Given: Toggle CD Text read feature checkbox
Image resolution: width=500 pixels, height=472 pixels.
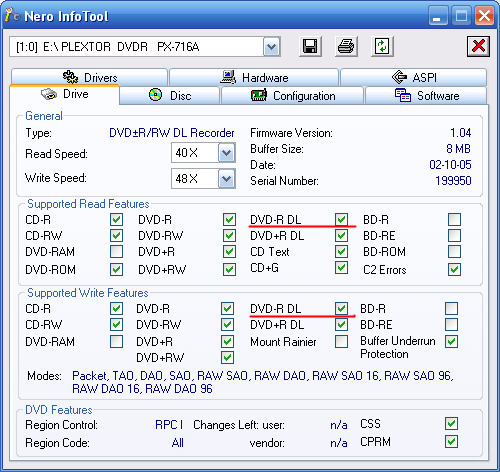Looking at the screenshot, I should pos(341,252).
